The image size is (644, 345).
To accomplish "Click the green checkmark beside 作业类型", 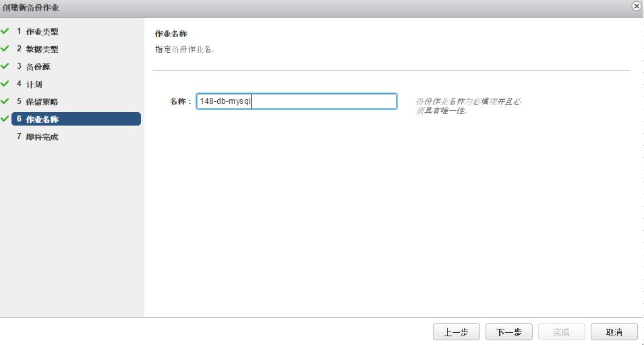I will [5, 31].
